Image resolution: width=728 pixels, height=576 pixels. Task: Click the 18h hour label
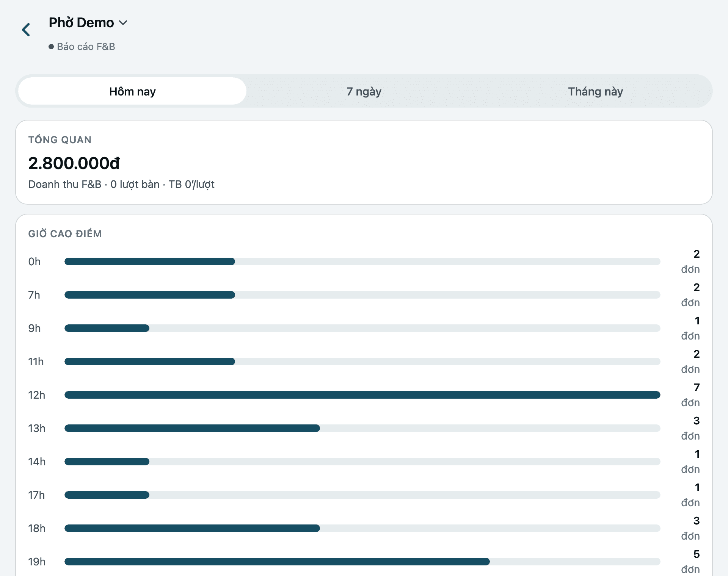[37, 528]
